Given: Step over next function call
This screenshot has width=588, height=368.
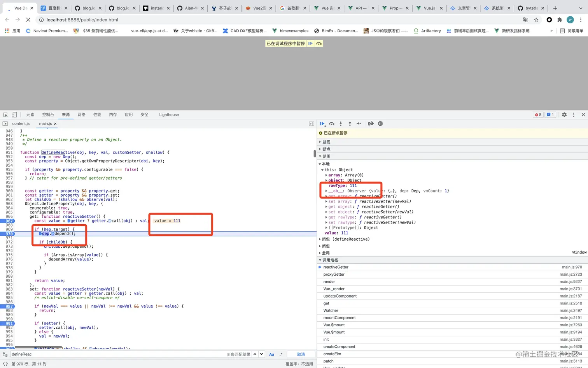Looking at the screenshot, I should click(332, 124).
